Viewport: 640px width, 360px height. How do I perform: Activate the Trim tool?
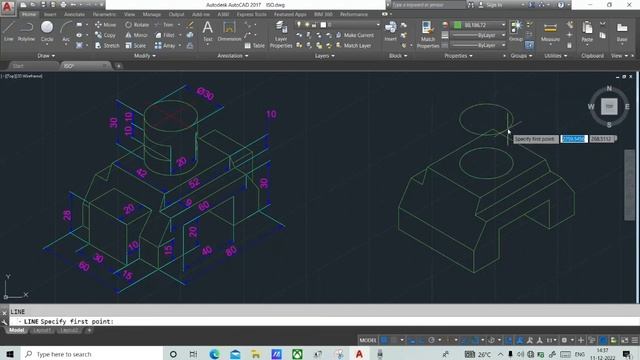[x=164, y=24]
